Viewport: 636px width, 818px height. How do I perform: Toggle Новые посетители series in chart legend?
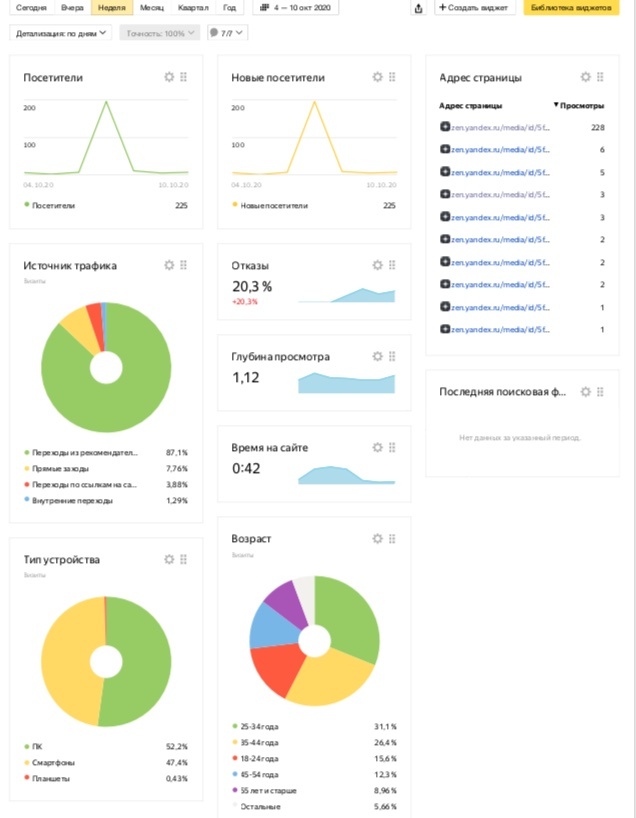pyautogui.click(x=270, y=206)
